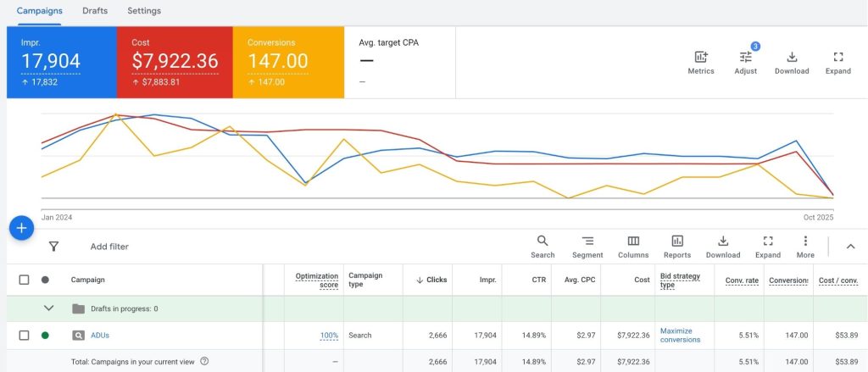Open the Segment tool

click(587, 242)
